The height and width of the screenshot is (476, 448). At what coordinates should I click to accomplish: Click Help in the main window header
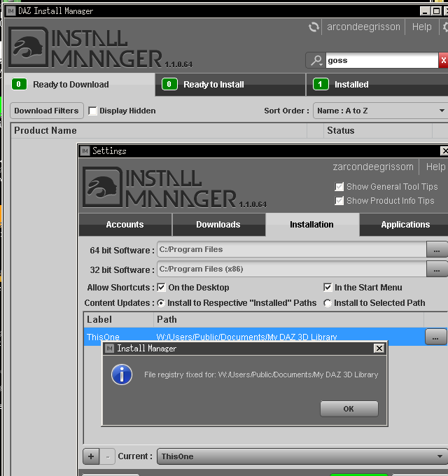(x=421, y=27)
